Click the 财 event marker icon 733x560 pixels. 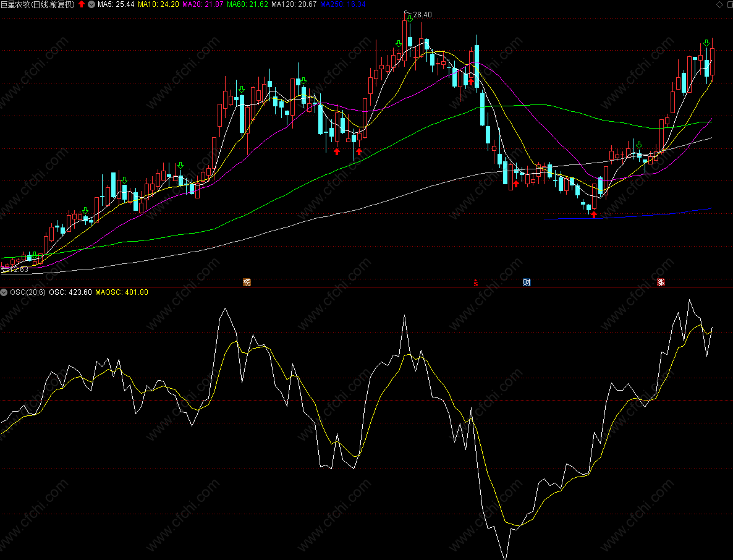click(527, 282)
